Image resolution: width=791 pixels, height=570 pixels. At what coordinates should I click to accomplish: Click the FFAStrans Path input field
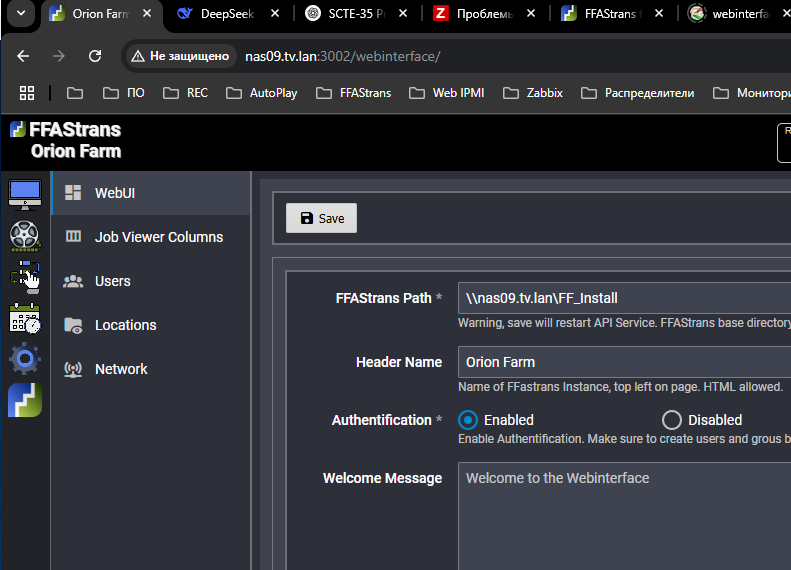(625, 298)
